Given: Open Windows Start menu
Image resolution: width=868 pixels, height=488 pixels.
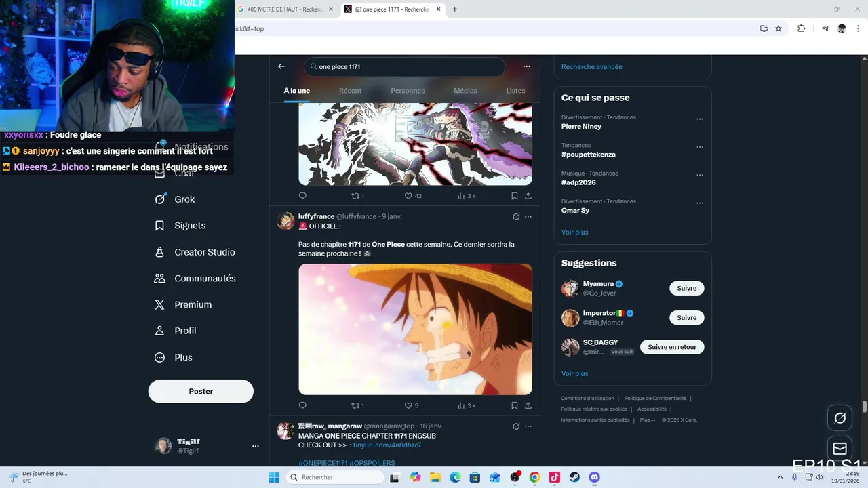Looking at the screenshot, I should [x=274, y=477].
